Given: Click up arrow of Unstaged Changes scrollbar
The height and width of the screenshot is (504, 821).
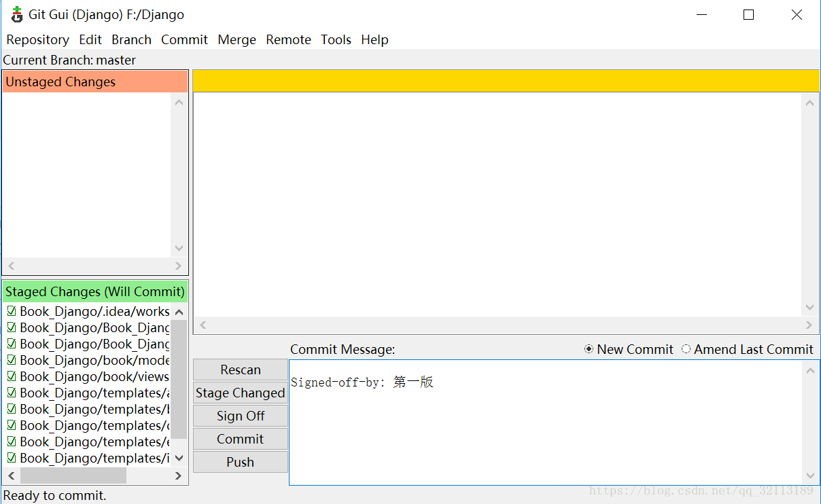Looking at the screenshot, I should tap(179, 102).
